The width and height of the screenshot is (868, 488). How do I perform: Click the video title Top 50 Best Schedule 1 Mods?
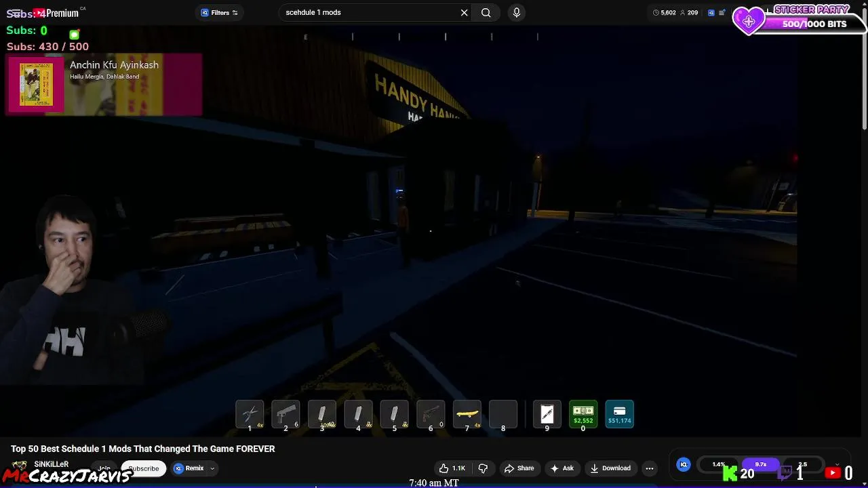142,449
